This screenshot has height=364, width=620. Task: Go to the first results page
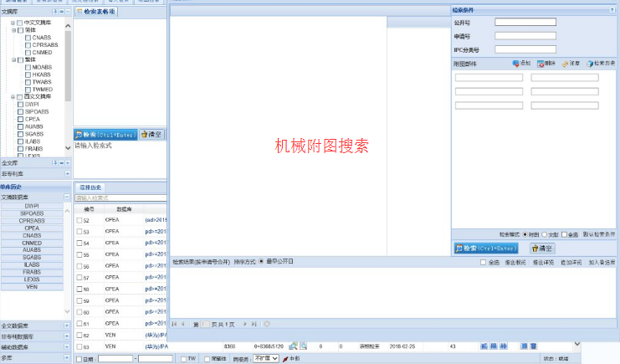tap(174, 324)
